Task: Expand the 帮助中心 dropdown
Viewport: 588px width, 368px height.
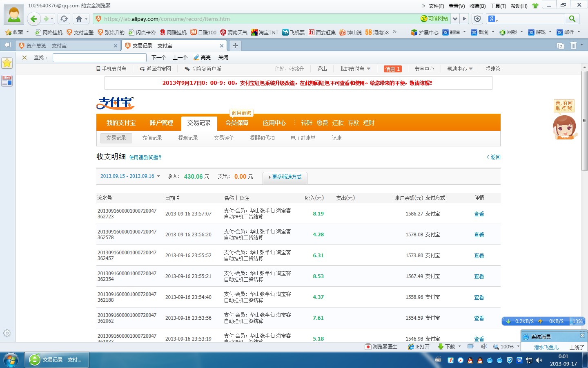Action: (460, 69)
